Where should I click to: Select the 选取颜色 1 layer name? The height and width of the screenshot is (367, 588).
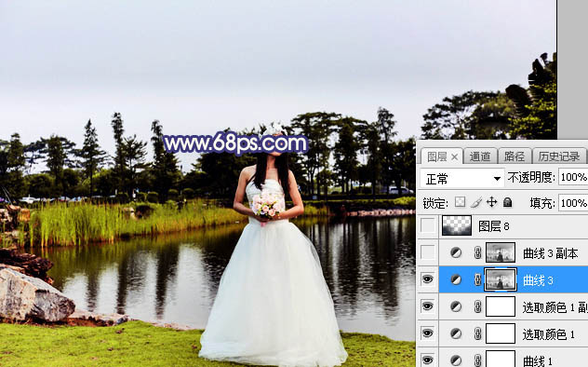point(548,334)
